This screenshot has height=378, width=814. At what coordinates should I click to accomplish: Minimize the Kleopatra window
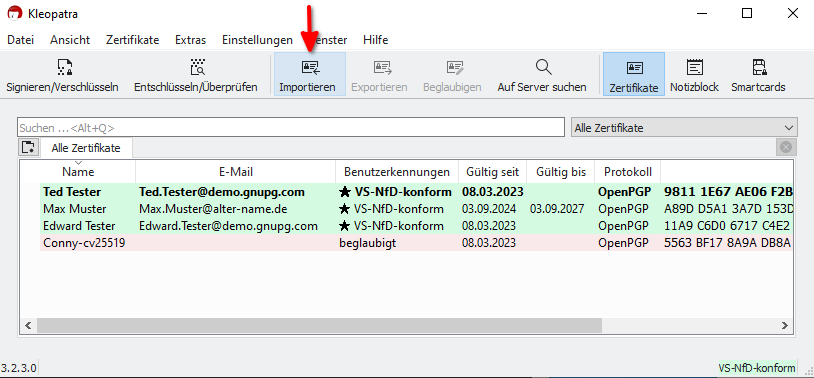tap(701, 14)
